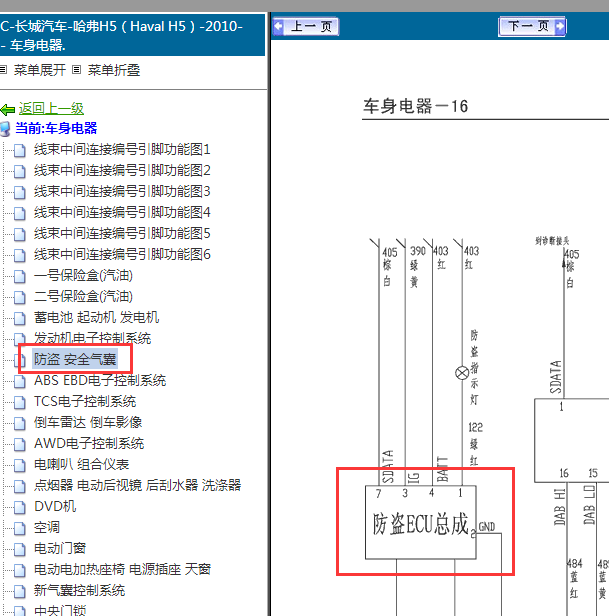Open 二号保险盒(汽油) page
The image size is (609, 616).
[x=83, y=296]
